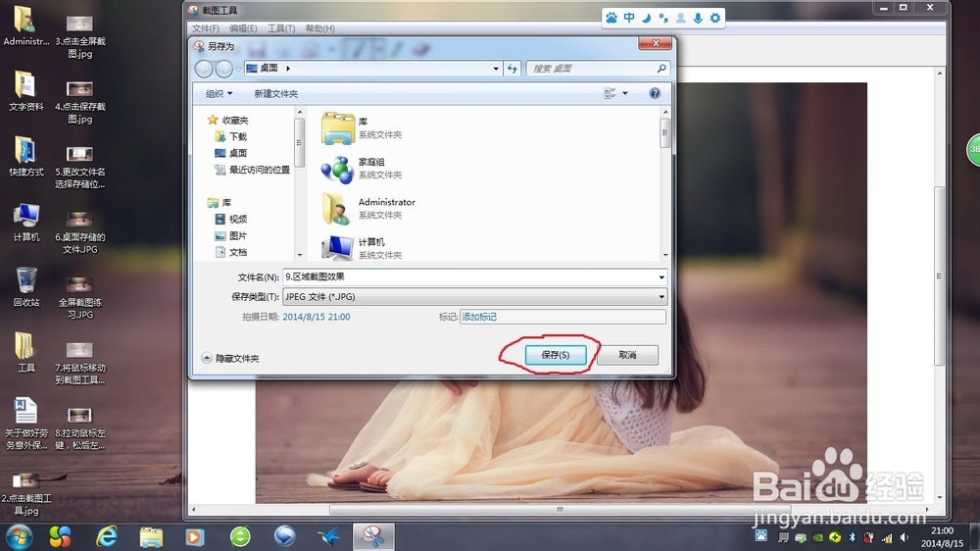980x551 pixels.
Task: Click the file list scrollbar down arrow
Action: pos(665,255)
